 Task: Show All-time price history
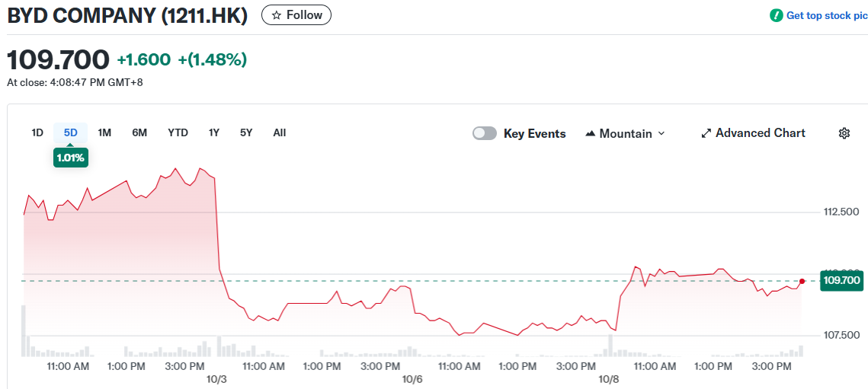280,132
